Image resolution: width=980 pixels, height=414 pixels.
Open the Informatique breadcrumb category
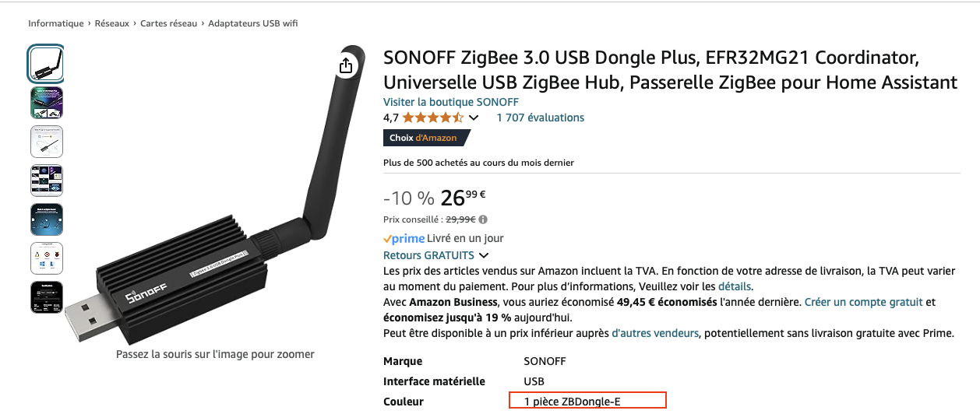click(56, 23)
